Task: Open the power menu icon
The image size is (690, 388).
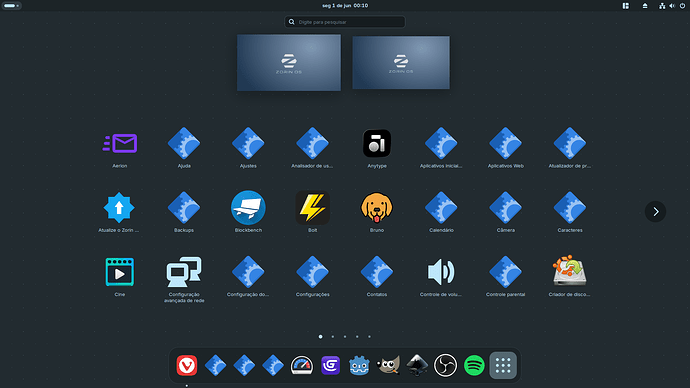Action: pyautogui.click(x=683, y=6)
